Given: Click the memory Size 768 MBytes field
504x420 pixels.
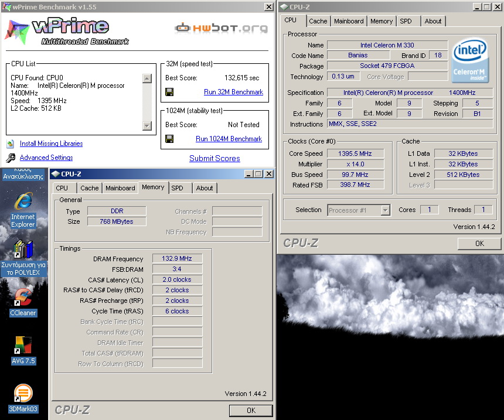Looking at the screenshot, I should [x=117, y=222].
